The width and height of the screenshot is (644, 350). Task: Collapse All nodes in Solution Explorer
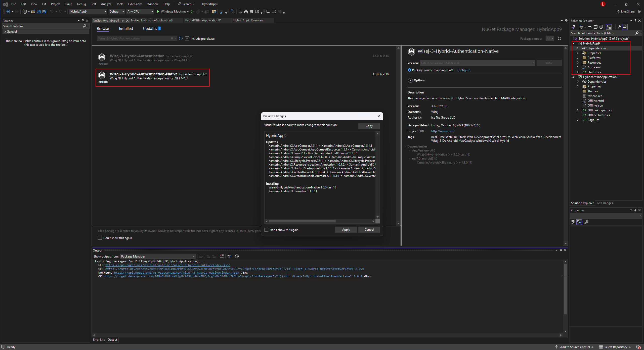(595, 27)
